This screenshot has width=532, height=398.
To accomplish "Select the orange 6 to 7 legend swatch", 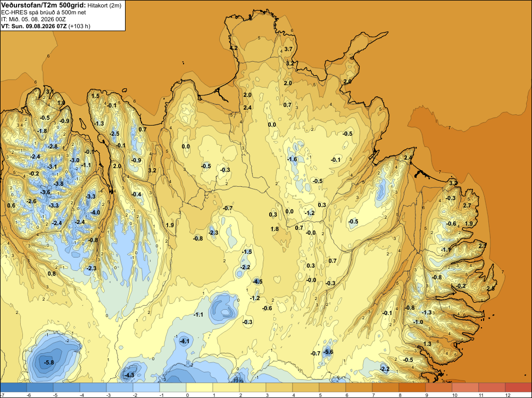I will tap(359, 387).
